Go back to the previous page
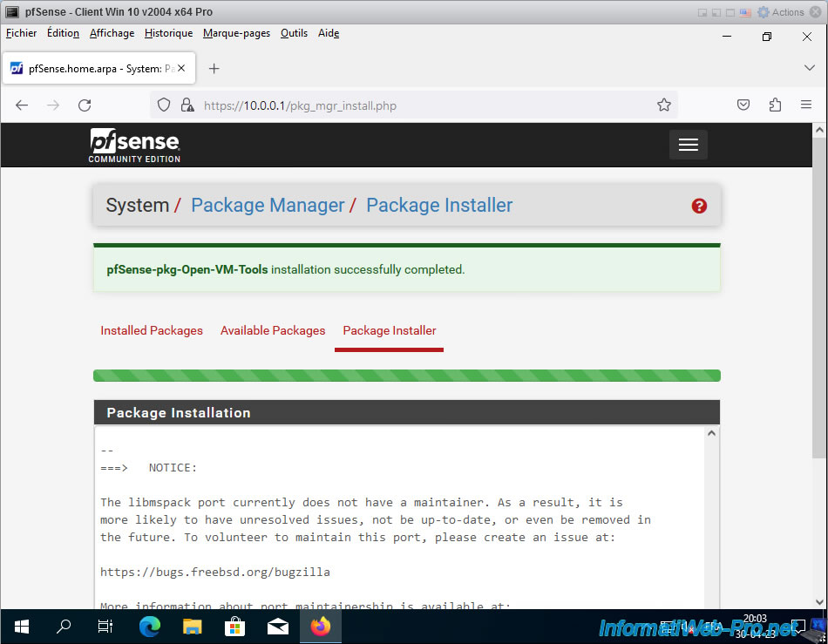This screenshot has height=644, width=828. (22, 105)
